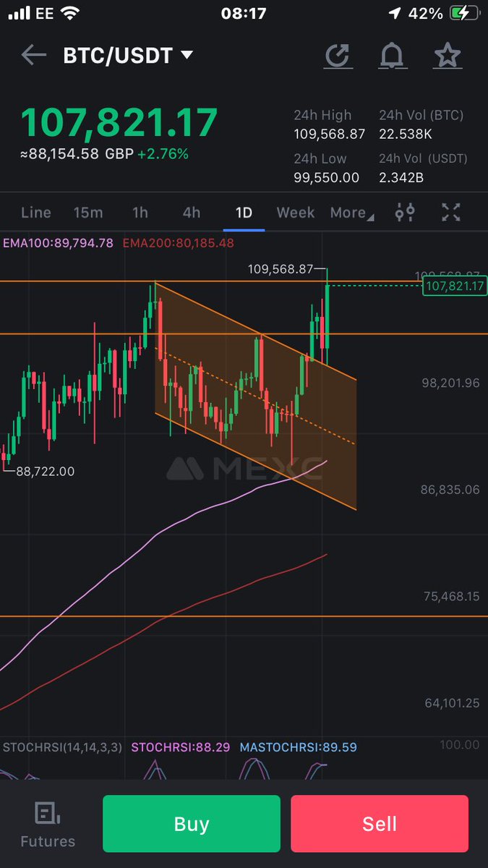This screenshot has height=868, width=488.
Task: Switch to the Line chart tab
Action: pos(36,213)
